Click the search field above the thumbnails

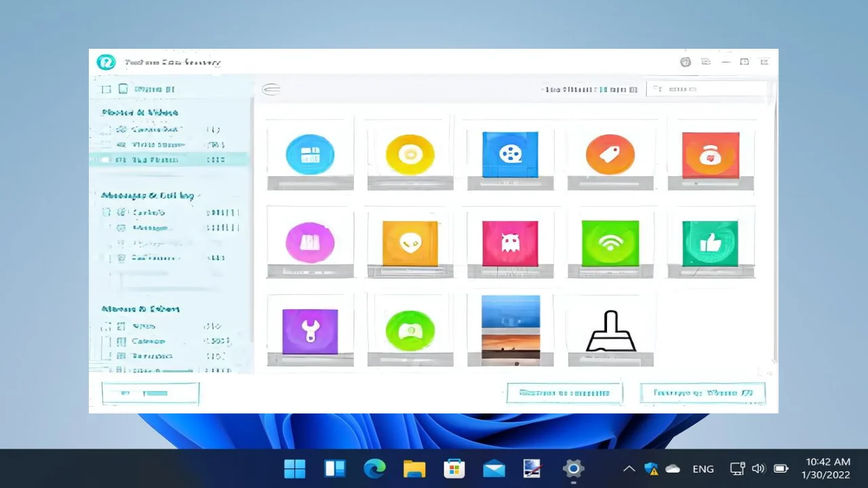pyautogui.click(x=707, y=89)
